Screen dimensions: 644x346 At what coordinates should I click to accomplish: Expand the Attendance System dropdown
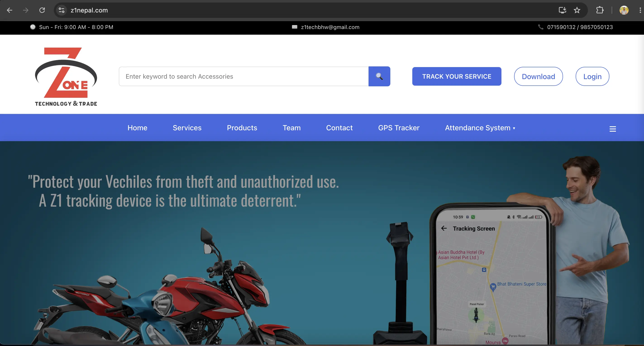480,128
